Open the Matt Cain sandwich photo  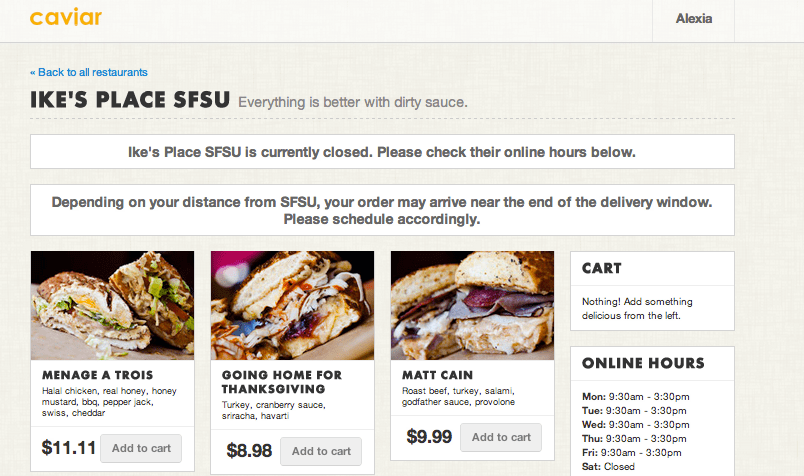pyautogui.click(x=472, y=305)
